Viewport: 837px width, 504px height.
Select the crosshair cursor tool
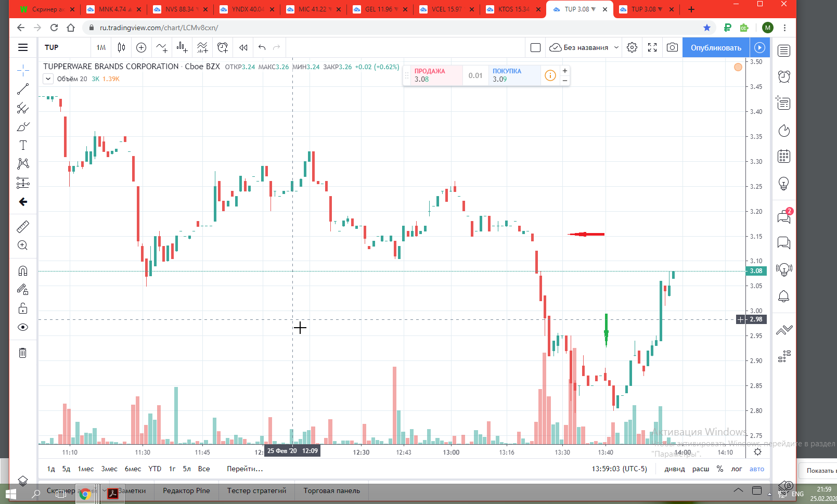23,70
